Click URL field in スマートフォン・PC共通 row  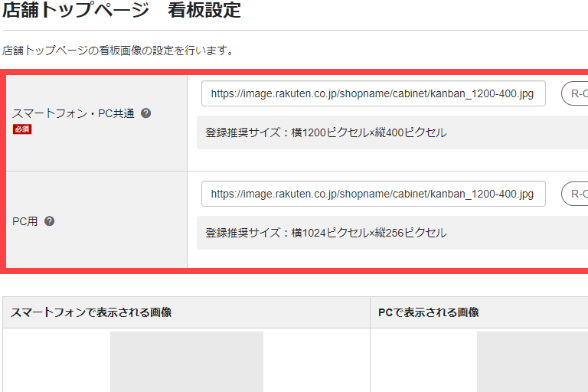pos(374,93)
